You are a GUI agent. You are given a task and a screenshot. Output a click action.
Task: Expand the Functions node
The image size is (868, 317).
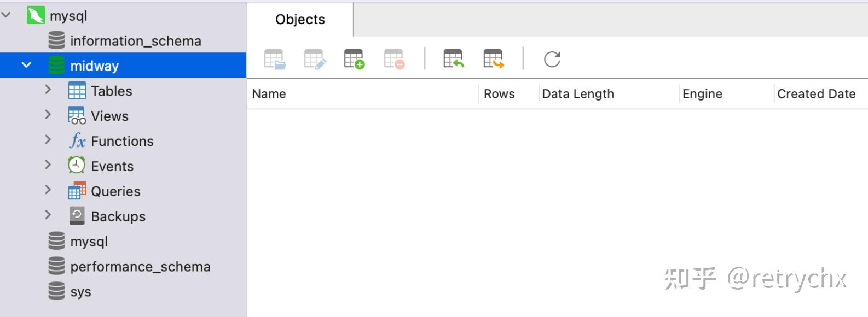tap(48, 140)
